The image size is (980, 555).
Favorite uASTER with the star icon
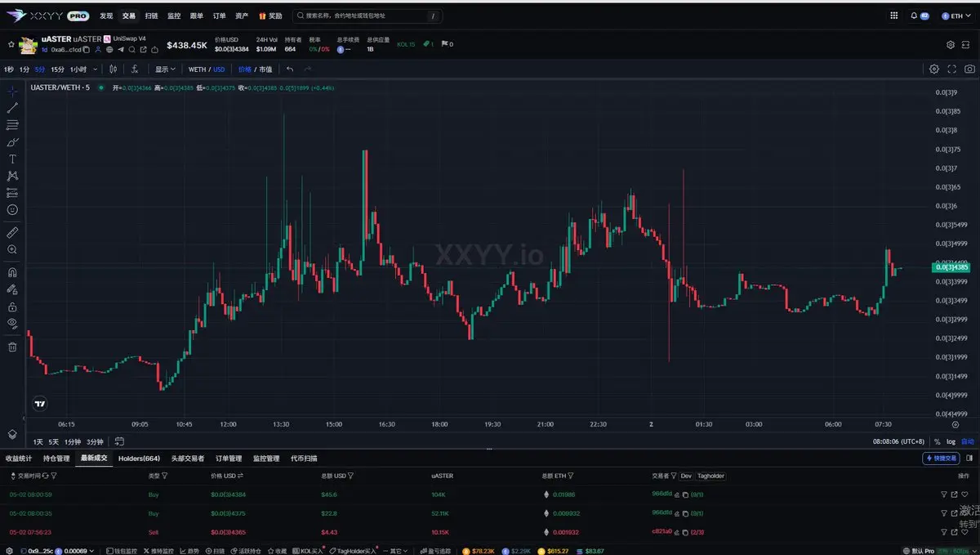tap(11, 44)
